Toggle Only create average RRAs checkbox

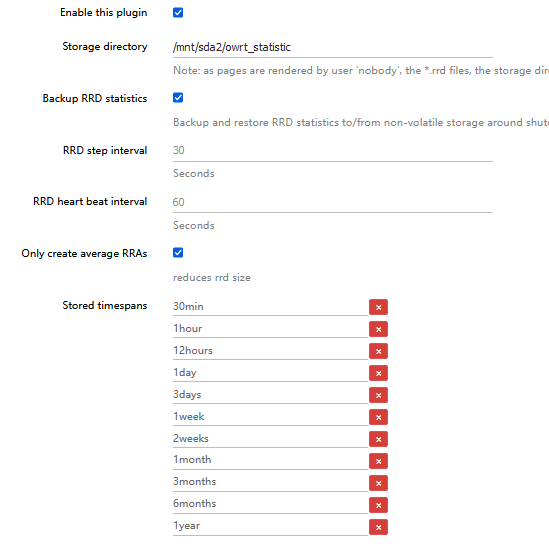178,252
